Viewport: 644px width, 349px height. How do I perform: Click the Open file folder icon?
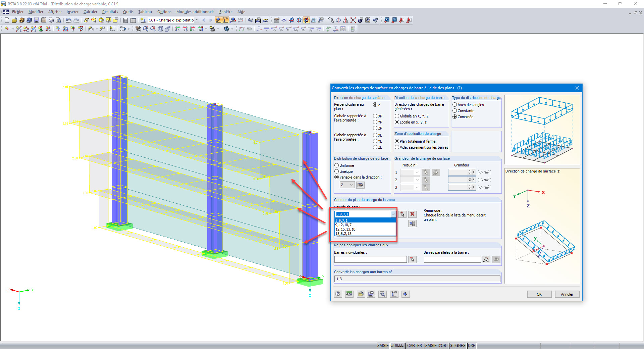click(14, 20)
